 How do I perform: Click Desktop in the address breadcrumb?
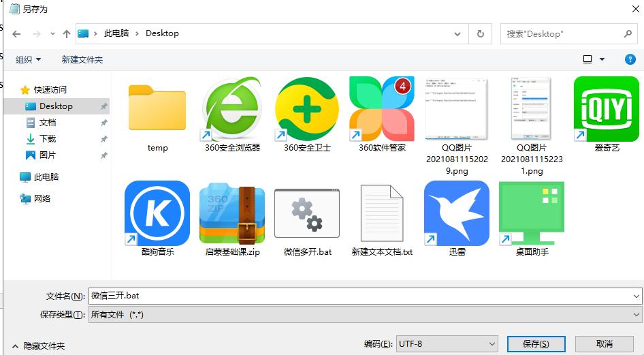click(162, 33)
